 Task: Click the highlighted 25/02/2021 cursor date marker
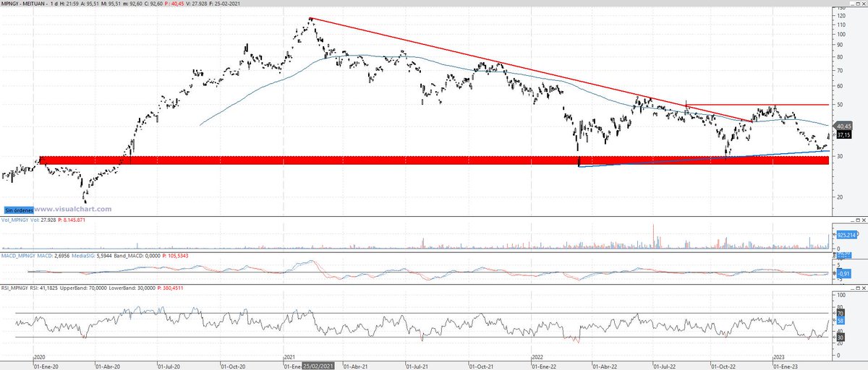tap(319, 366)
